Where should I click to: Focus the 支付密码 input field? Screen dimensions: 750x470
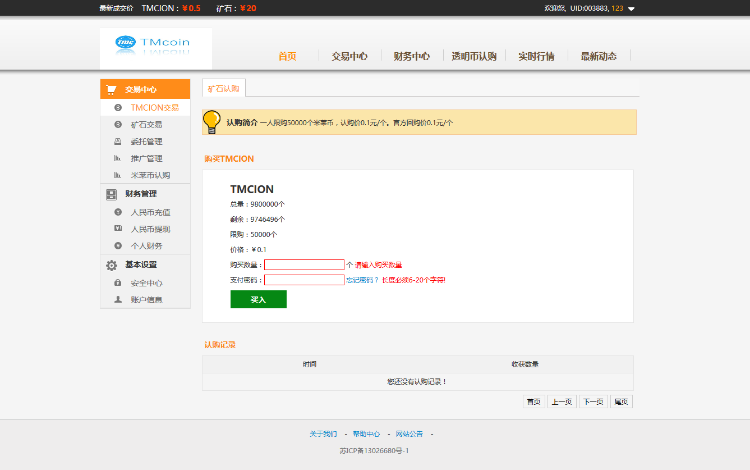click(x=304, y=280)
